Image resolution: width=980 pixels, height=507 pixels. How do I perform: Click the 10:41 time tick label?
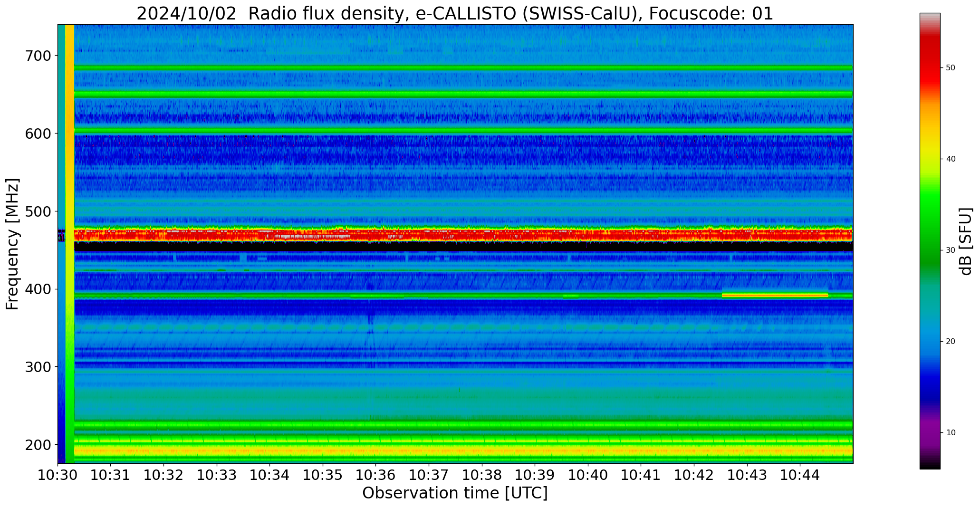[x=641, y=475]
